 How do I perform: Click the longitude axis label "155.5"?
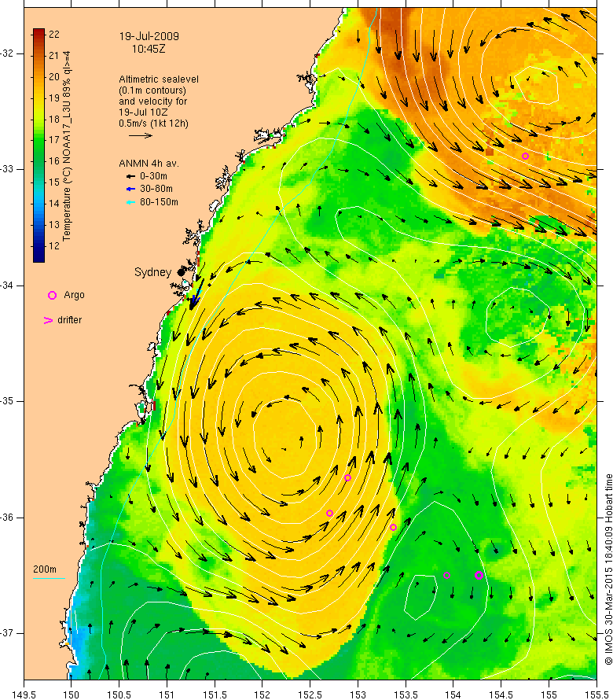pyautogui.click(x=596, y=694)
